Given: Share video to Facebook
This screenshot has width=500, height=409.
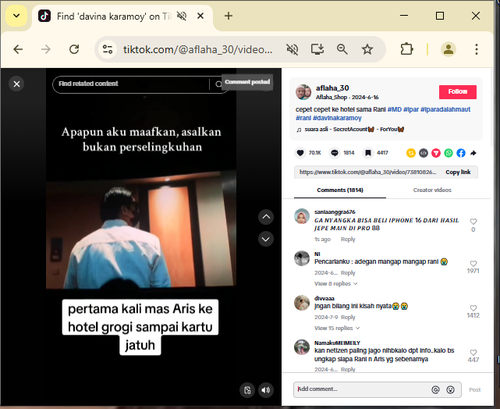Looking at the screenshot, I should click(x=461, y=153).
